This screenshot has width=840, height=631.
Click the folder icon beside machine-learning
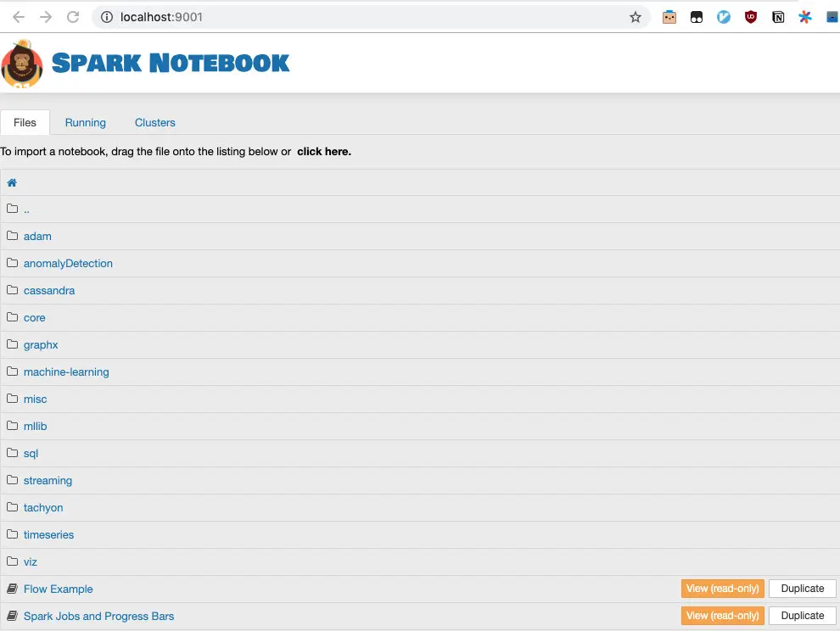pos(13,371)
